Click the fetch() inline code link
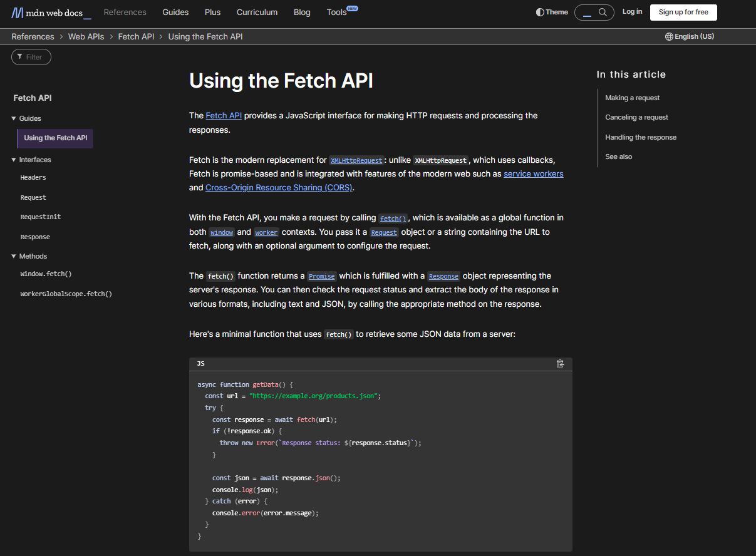The image size is (756, 556). coord(393,218)
